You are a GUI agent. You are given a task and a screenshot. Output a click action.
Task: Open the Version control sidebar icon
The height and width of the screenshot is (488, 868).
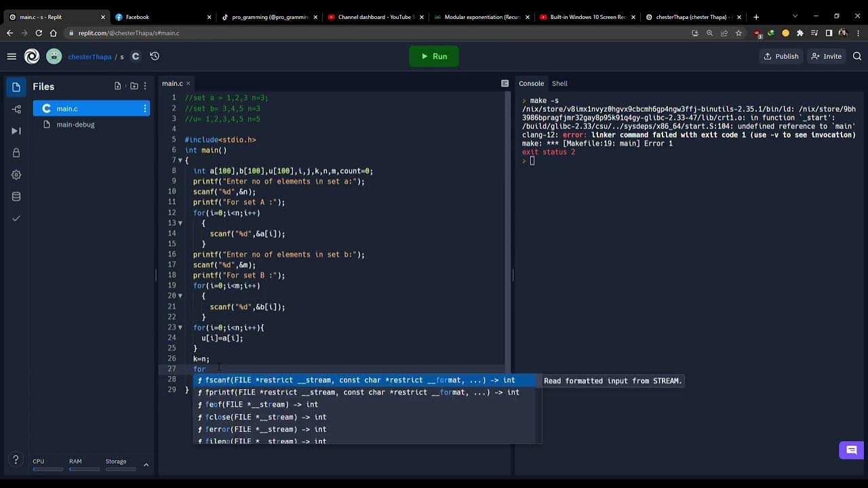click(x=16, y=109)
